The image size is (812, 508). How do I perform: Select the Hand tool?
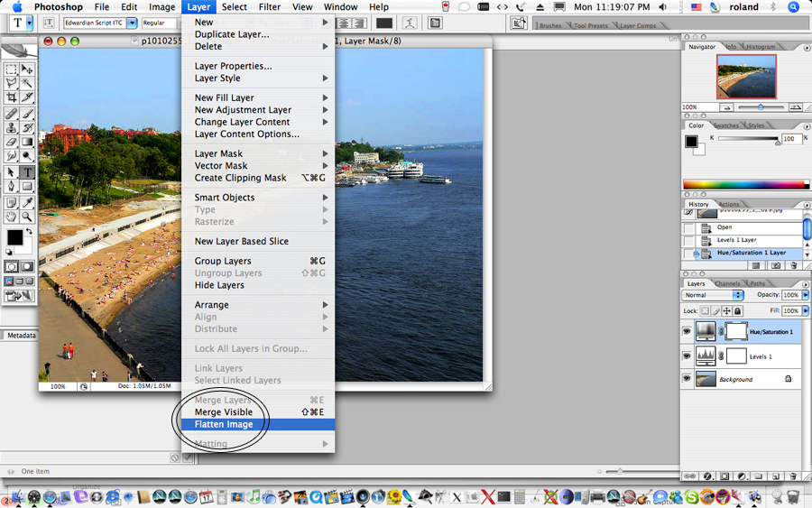tap(12, 217)
